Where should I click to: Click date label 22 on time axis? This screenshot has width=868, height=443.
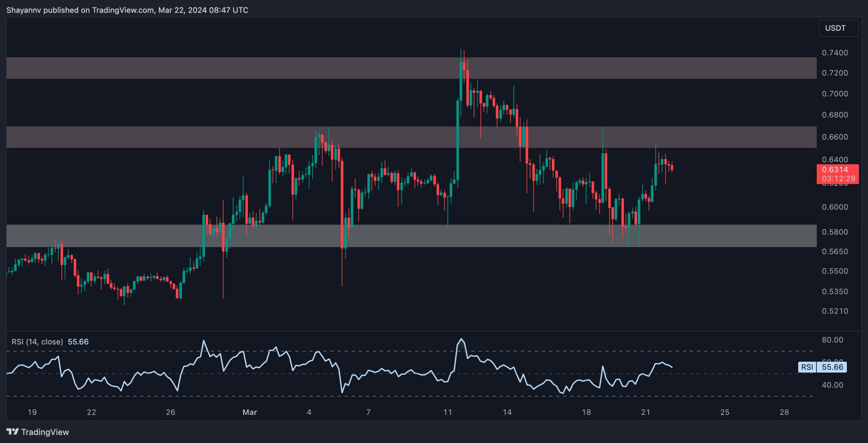pos(92,412)
